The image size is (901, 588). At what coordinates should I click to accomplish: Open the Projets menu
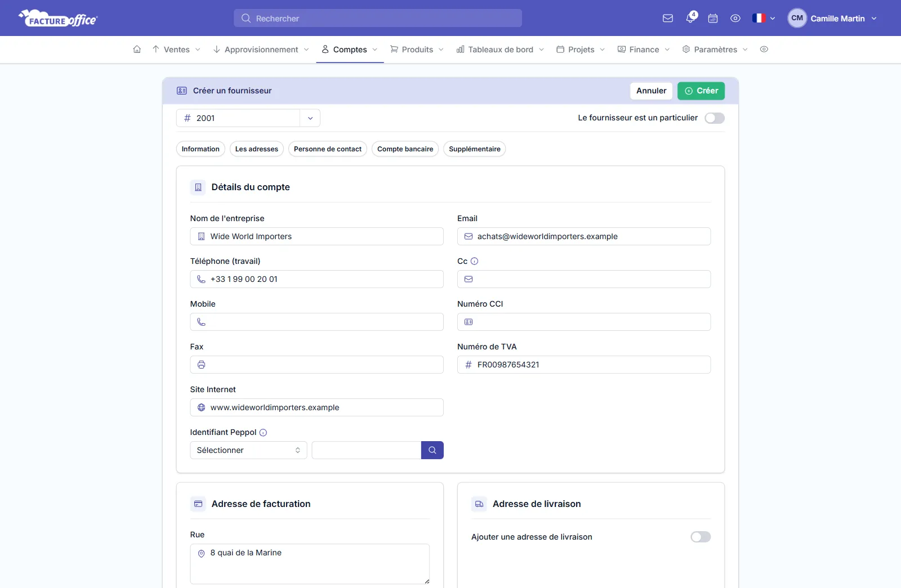point(581,50)
